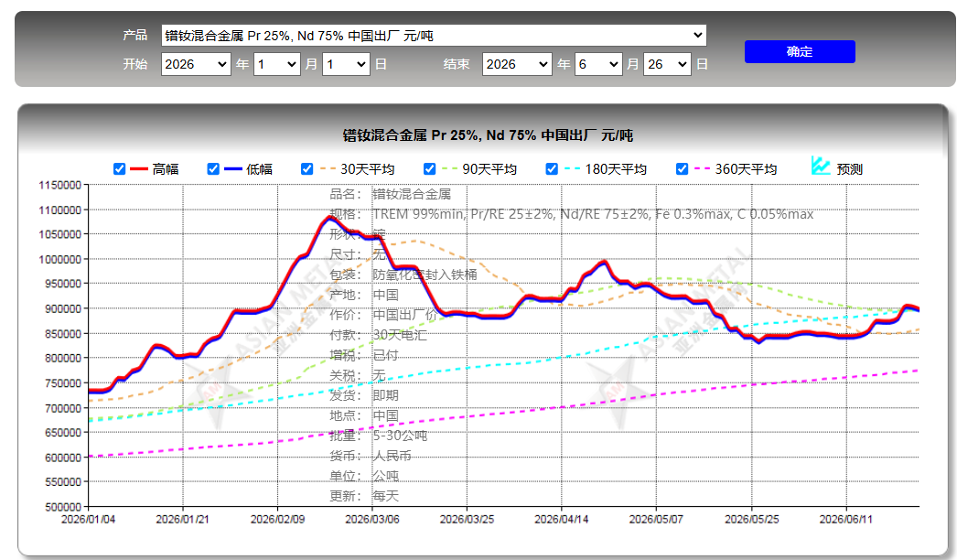Viewport: 957px width, 560px height.
Task: Hide the 360天平均 line checkbox
Action: [683, 169]
